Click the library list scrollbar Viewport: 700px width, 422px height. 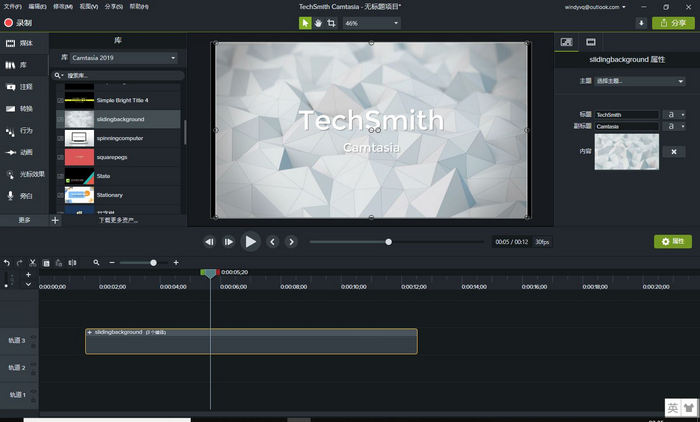coord(185,132)
